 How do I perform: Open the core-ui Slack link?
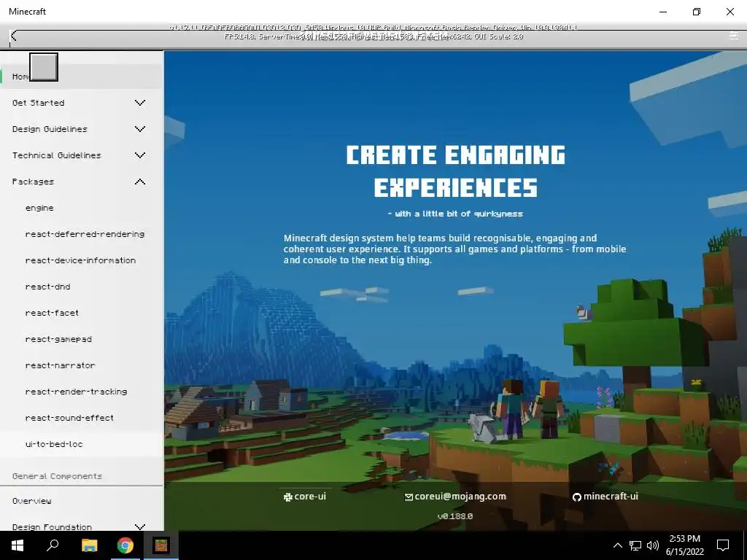click(305, 496)
